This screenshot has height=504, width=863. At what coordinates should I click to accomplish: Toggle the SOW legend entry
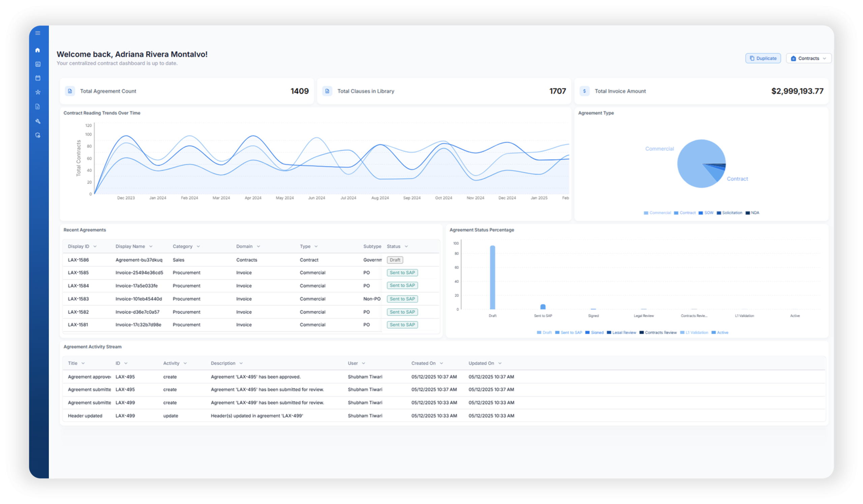(x=706, y=213)
